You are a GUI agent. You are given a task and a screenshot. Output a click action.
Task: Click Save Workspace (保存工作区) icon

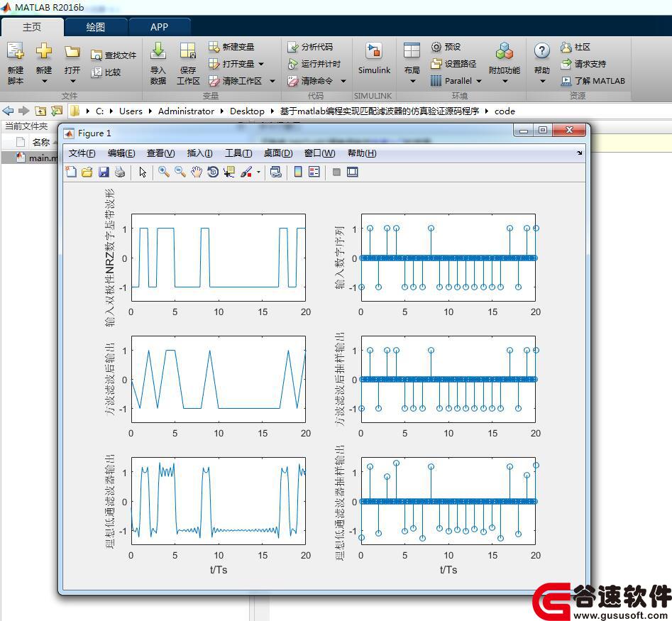188,51
